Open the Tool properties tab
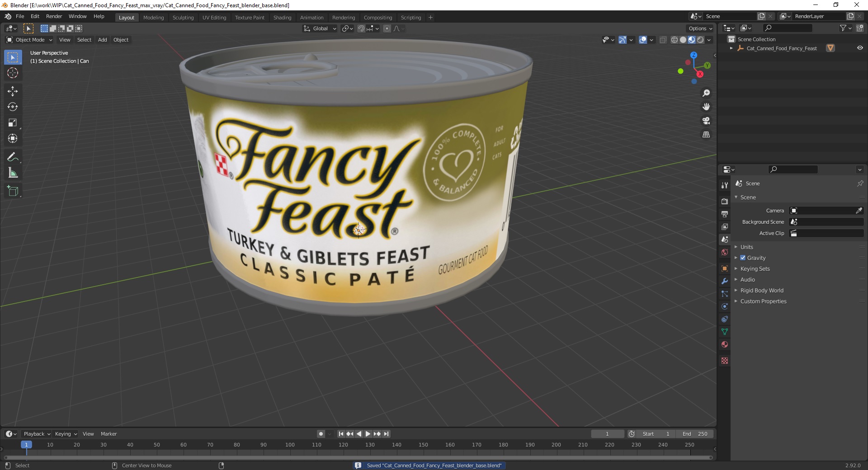 point(725,185)
